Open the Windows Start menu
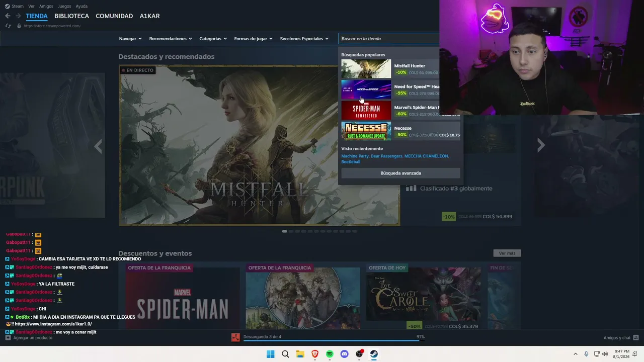The height and width of the screenshot is (362, 644). [x=270, y=354]
